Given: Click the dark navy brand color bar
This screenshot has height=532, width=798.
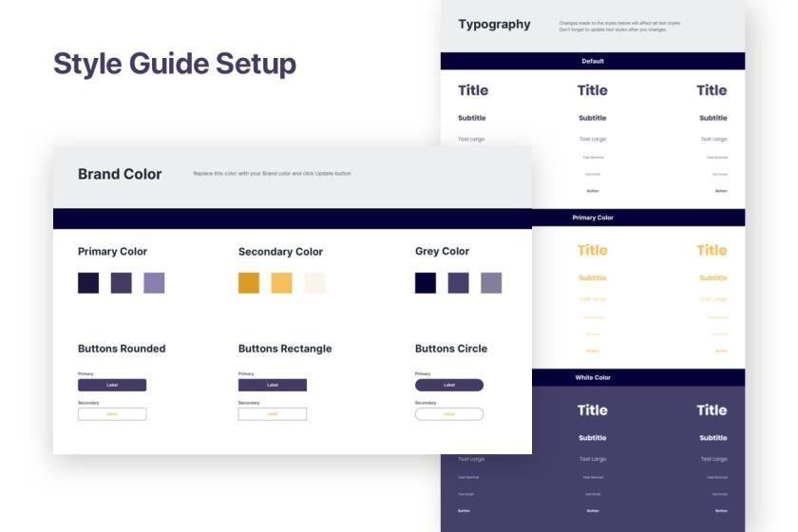Looking at the screenshot, I should click(x=293, y=218).
